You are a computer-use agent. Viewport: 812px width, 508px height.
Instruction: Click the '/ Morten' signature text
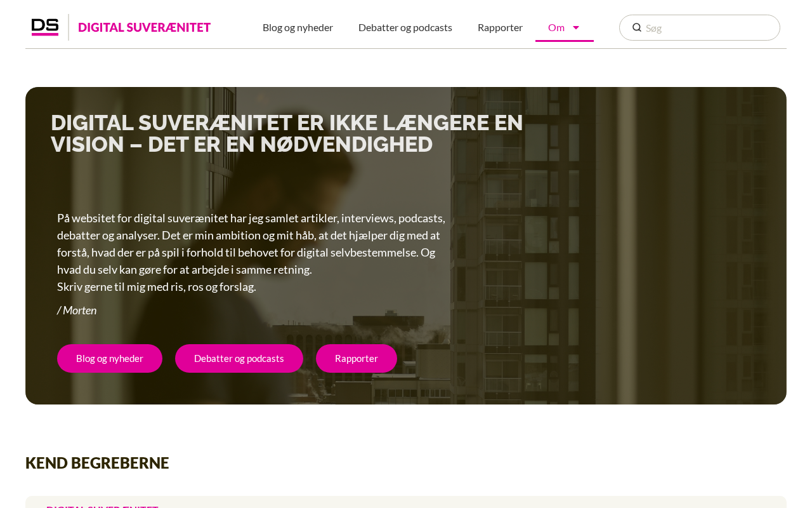tap(77, 310)
